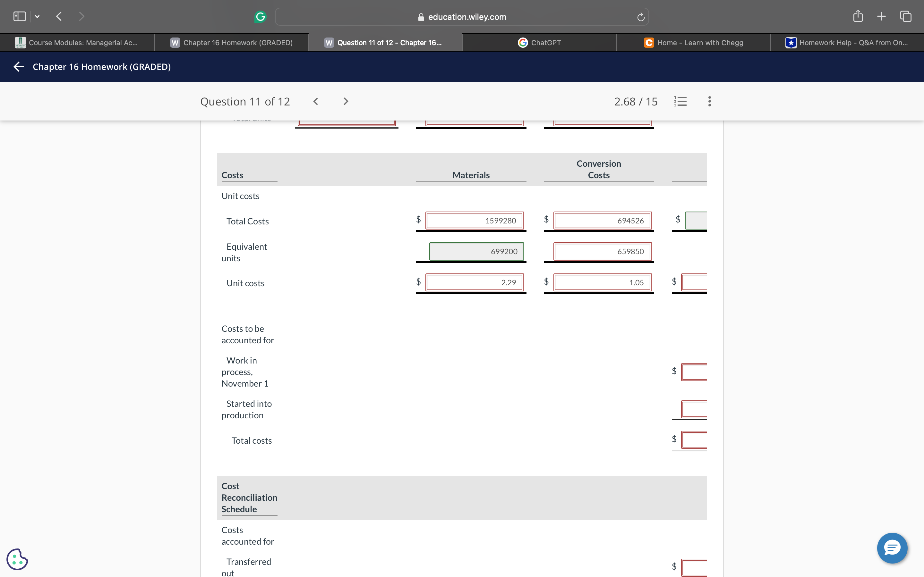This screenshot has width=924, height=577.
Task: Show the tab overview icon
Action: pos(906,16)
